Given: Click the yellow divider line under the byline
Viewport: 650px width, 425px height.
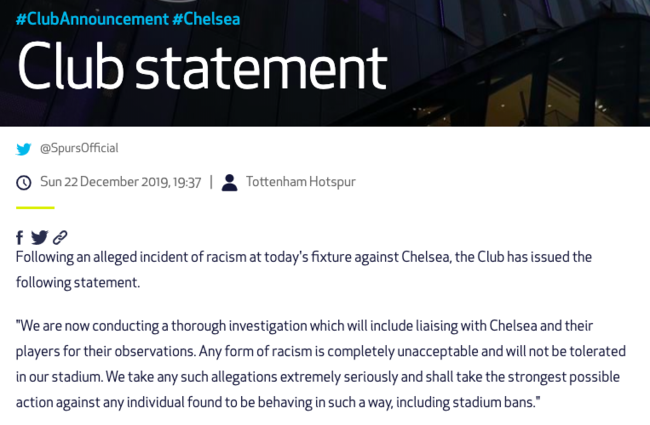Looking at the screenshot, I should point(35,208).
